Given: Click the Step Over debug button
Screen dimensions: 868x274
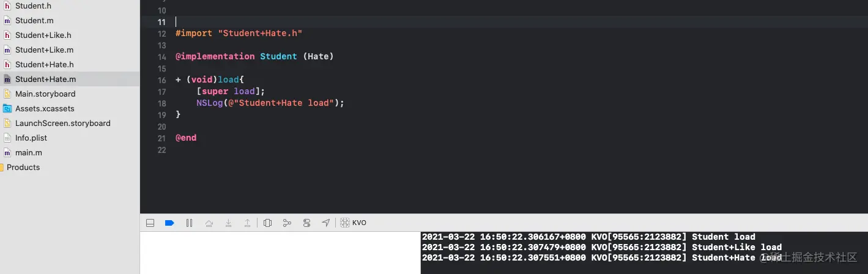Looking at the screenshot, I should click(209, 223).
